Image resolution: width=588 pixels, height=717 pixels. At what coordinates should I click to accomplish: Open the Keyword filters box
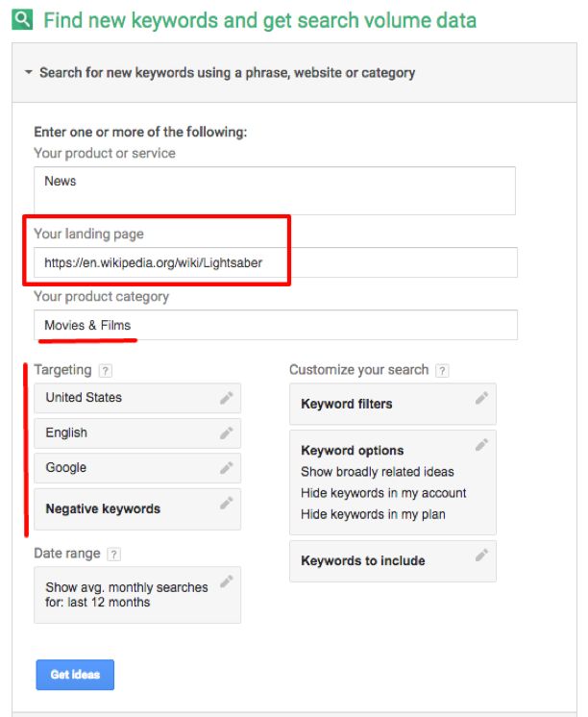click(x=384, y=405)
